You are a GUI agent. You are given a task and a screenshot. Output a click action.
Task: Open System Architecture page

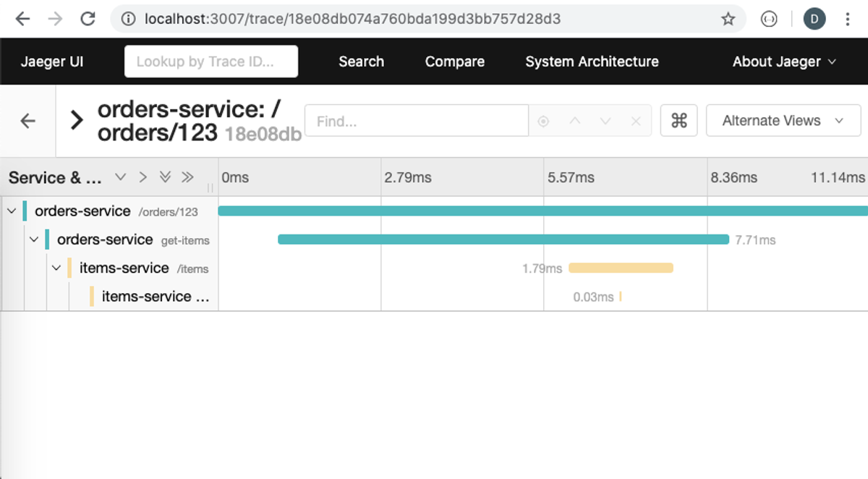tap(592, 62)
